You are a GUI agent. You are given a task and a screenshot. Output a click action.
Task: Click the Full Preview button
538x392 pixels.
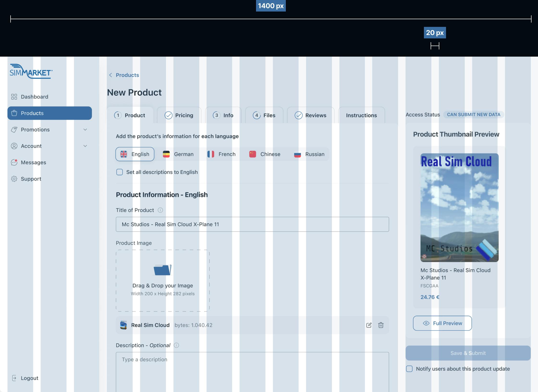pyautogui.click(x=442, y=323)
